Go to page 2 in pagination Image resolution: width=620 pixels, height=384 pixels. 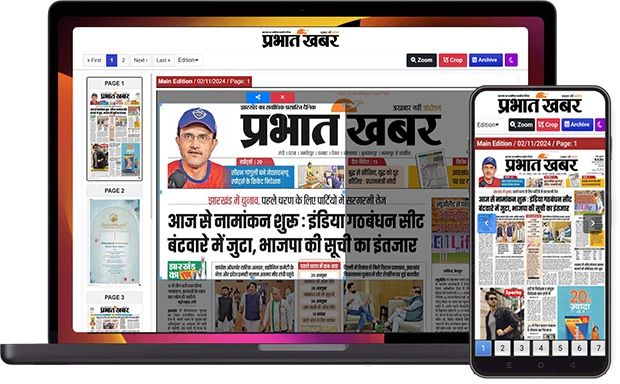pos(123,60)
